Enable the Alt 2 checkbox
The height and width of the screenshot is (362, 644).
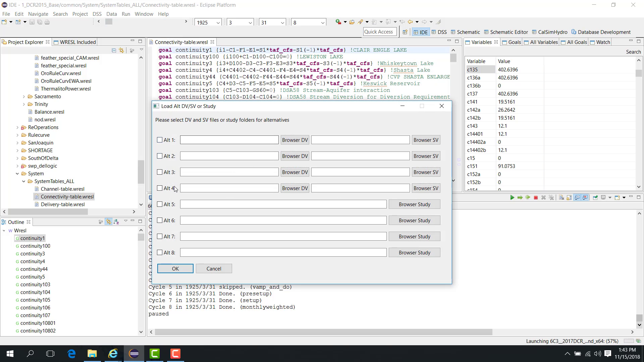coord(160,156)
